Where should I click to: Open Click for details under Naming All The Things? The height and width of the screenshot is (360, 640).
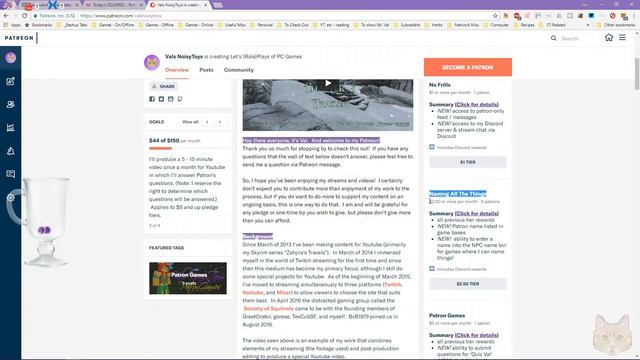pyautogui.click(x=477, y=213)
